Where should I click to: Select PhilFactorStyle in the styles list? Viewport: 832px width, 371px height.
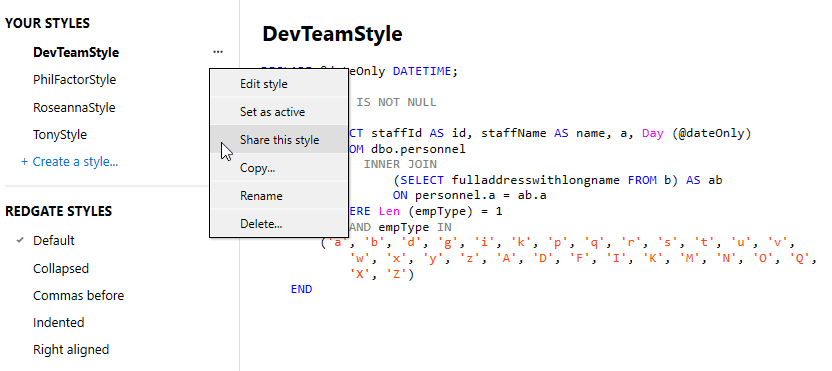(74, 80)
